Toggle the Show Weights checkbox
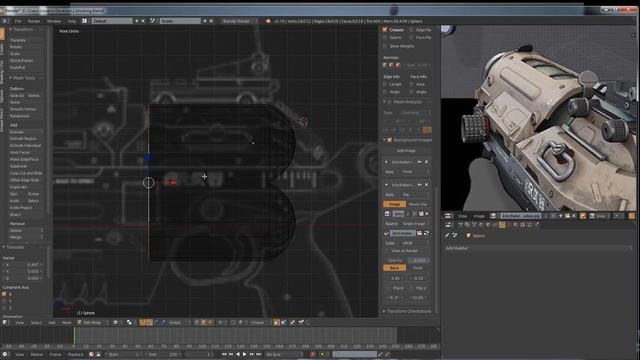This screenshot has height=360, width=640. pyautogui.click(x=385, y=46)
